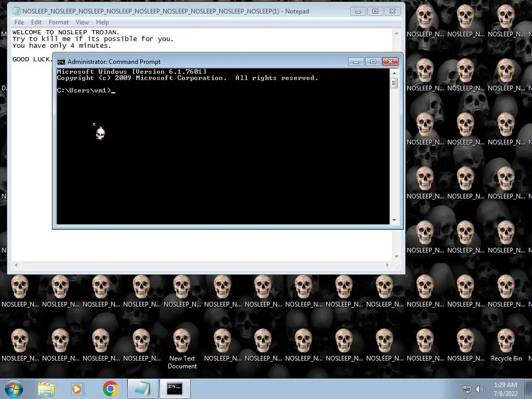Click the Notepad title bar document icon
532x399 pixels.
(x=16, y=11)
